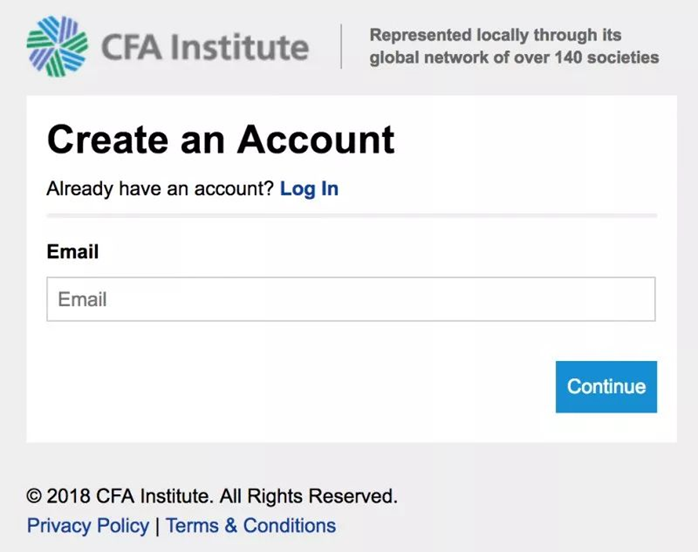This screenshot has height=552, width=698.
Task: Open the Privacy Policy link
Action: (88, 526)
